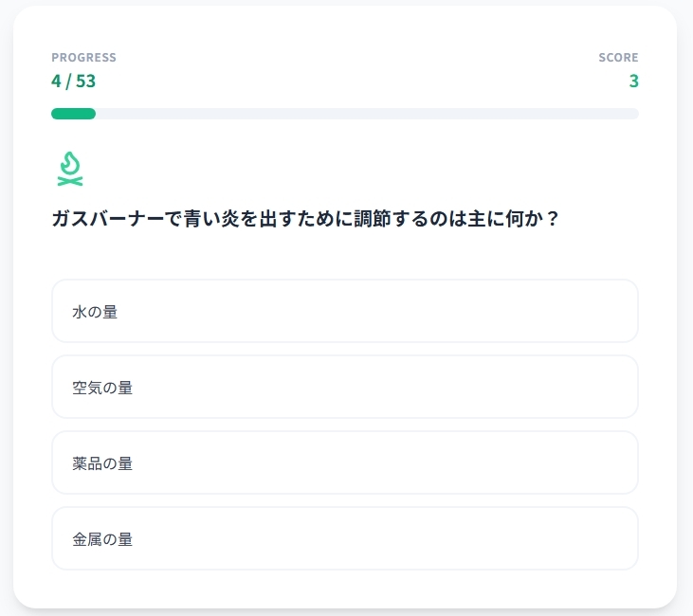Select the answer 薬品の量
This screenshot has width=693, height=616.
344,462
